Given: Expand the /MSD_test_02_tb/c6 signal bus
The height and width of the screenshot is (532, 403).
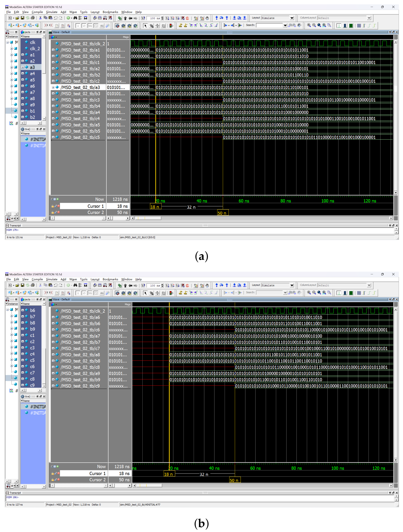Looking at the screenshot, I should [53, 330].
